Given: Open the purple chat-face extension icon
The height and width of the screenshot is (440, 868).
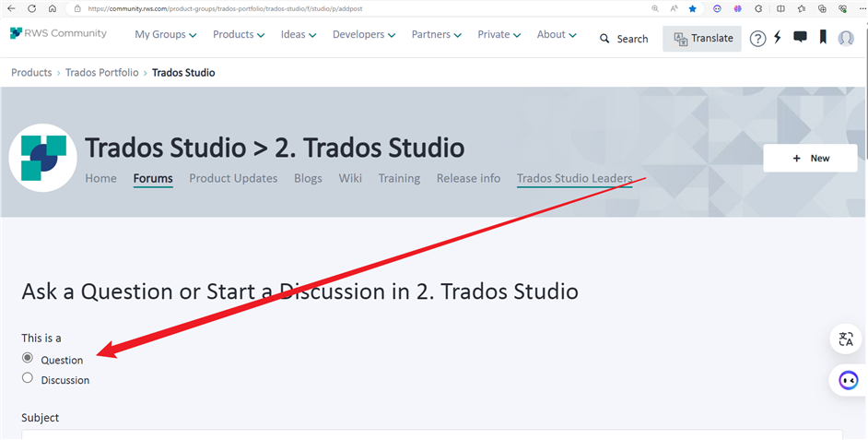Looking at the screenshot, I should pyautogui.click(x=717, y=8).
